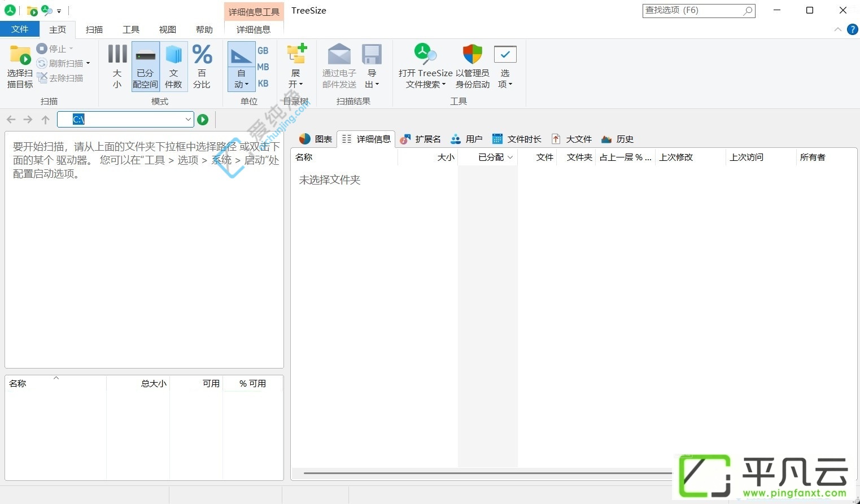Switch to the Large files tab
This screenshot has height=504, width=860.
click(571, 139)
